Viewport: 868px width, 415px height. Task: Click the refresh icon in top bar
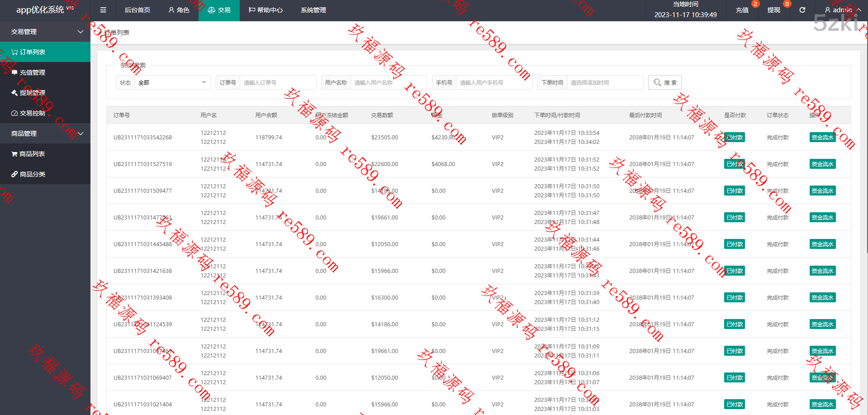(802, 10)
